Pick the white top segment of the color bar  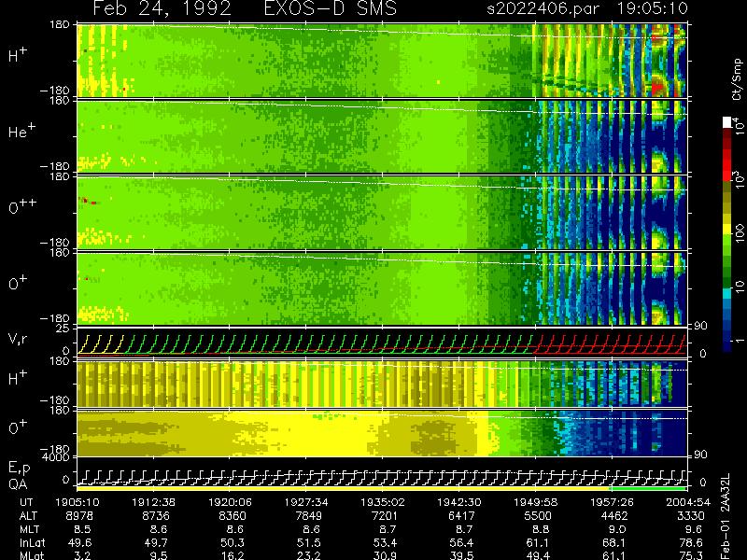pyautogui.click(x=727, y=122)
